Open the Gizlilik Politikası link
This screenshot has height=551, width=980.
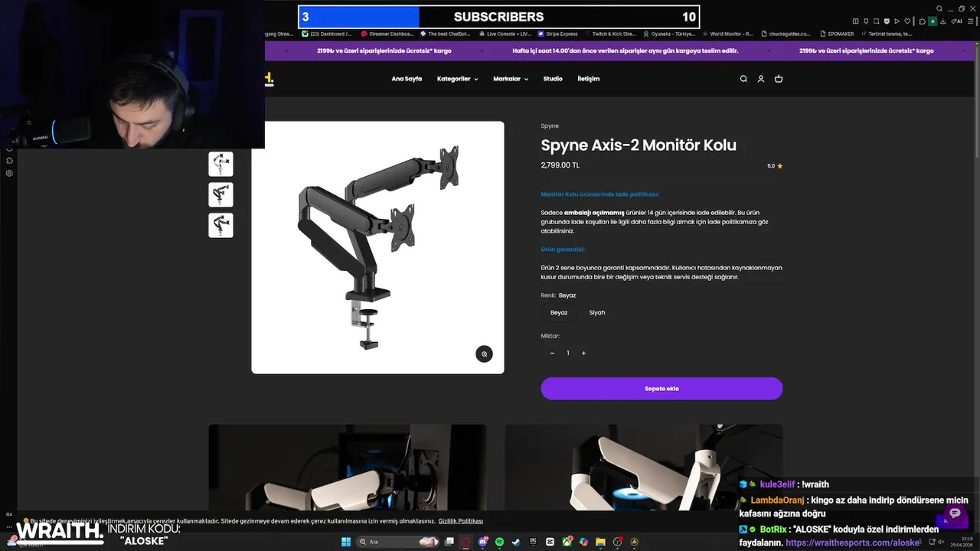pyautogui.click(x=461, y=521)
